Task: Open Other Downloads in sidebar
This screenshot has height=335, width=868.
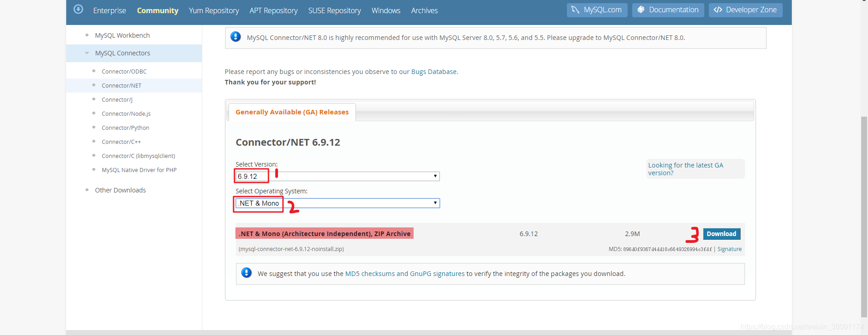Action: pyautogui.click(x=120, y=190)
